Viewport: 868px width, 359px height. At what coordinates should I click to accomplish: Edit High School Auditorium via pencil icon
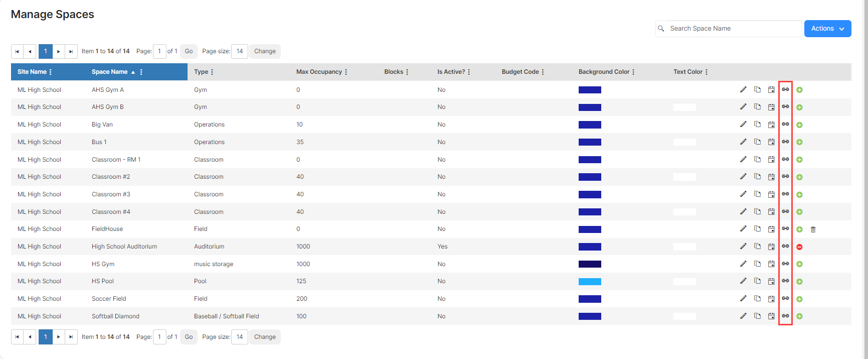tap(743, 246)
